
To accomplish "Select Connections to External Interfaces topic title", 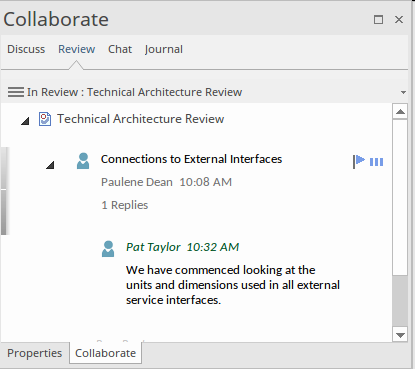I will [191, 159].
